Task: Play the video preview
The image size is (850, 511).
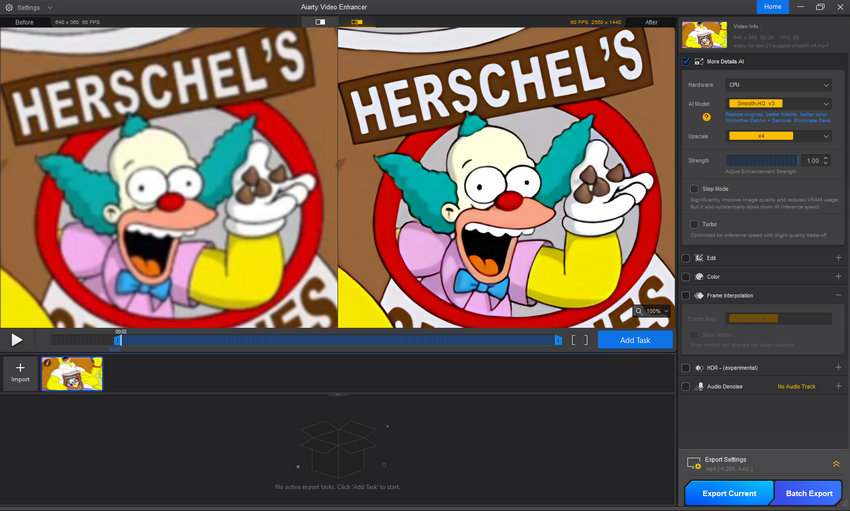Action: pos(17,340)
